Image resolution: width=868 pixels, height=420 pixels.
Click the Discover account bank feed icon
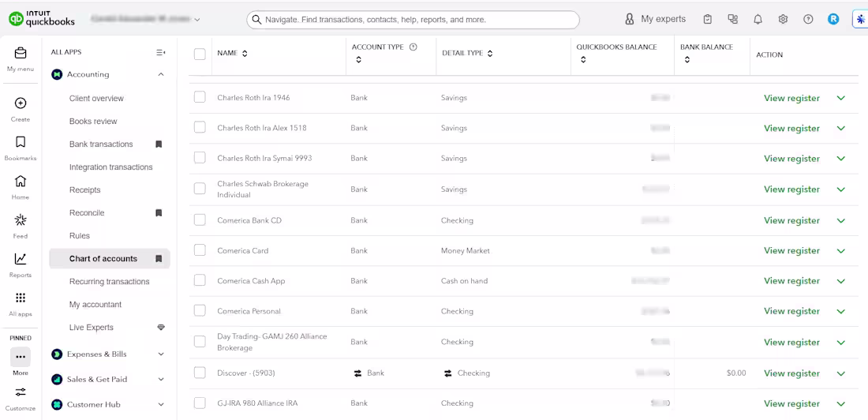click(357, 373)
